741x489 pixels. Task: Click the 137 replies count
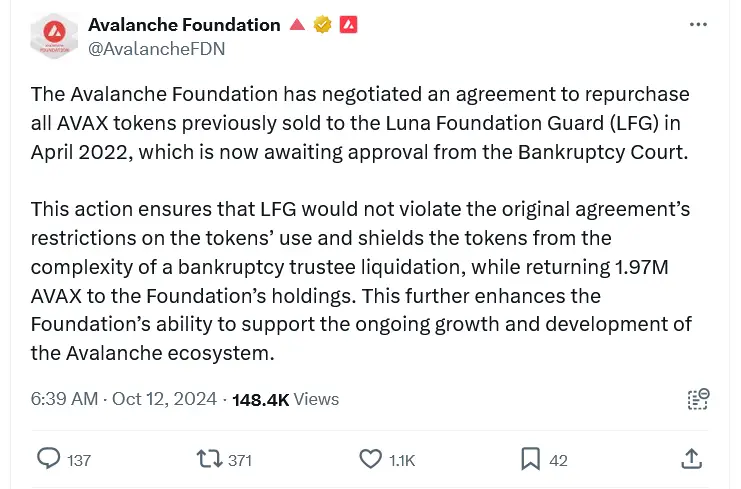point(79,460)
